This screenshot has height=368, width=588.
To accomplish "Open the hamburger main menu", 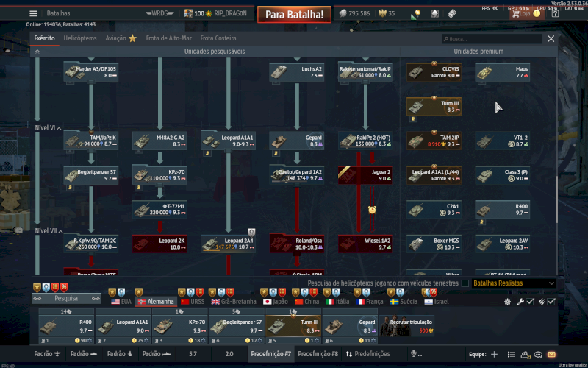I will click(x=33, y=13).
